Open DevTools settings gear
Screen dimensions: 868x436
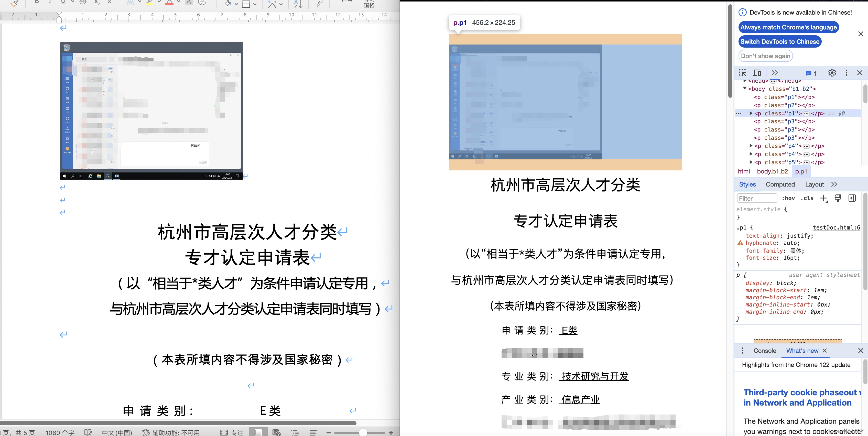[x=832, y=73]
